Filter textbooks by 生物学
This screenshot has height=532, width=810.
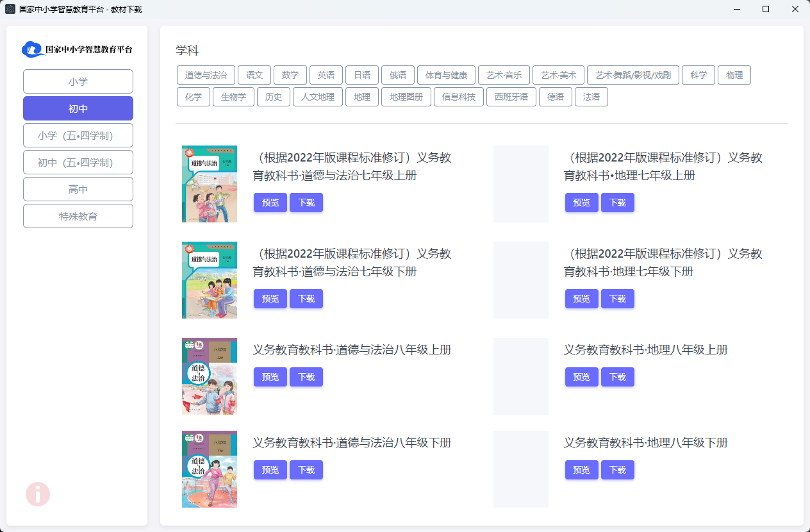click(x=233, y=97)
